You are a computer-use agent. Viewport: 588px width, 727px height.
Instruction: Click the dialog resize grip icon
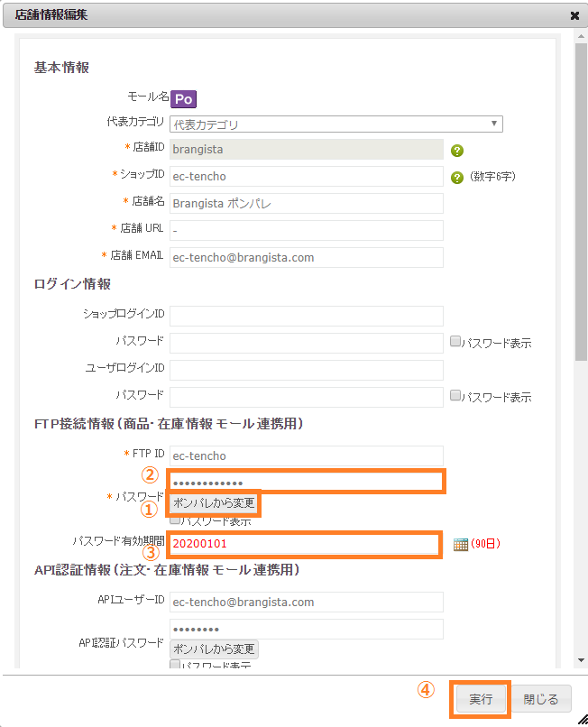(582, 719)
